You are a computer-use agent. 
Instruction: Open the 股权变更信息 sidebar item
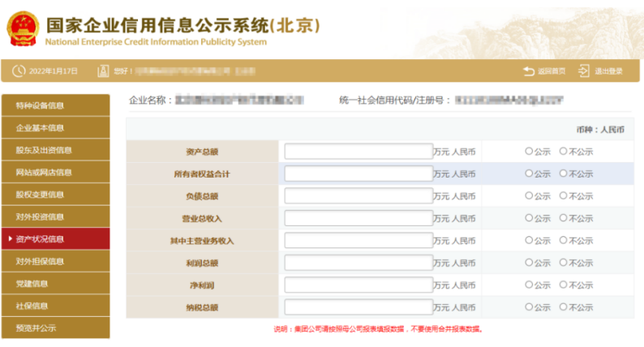point(56,195)
